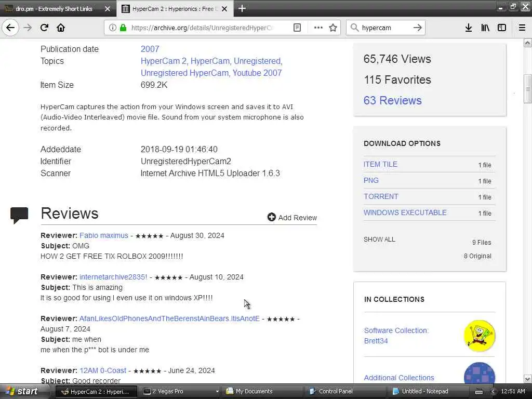Viewport: 532px width, 399px height.
Task: Open the Additional Collections purple thumbnail
Action: click(x=480, y=373)
